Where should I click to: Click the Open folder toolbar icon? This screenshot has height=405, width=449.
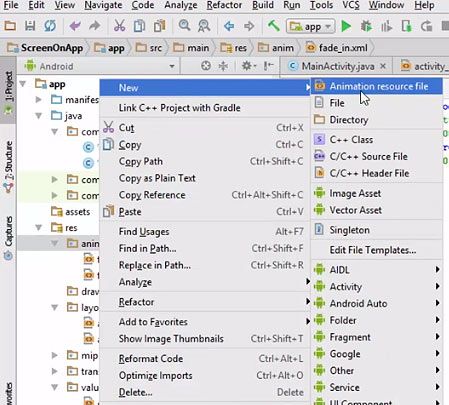tap(10, 26)
